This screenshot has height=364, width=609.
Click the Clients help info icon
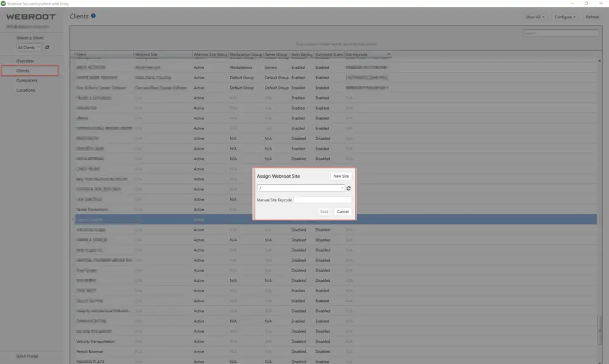(93, 16)
